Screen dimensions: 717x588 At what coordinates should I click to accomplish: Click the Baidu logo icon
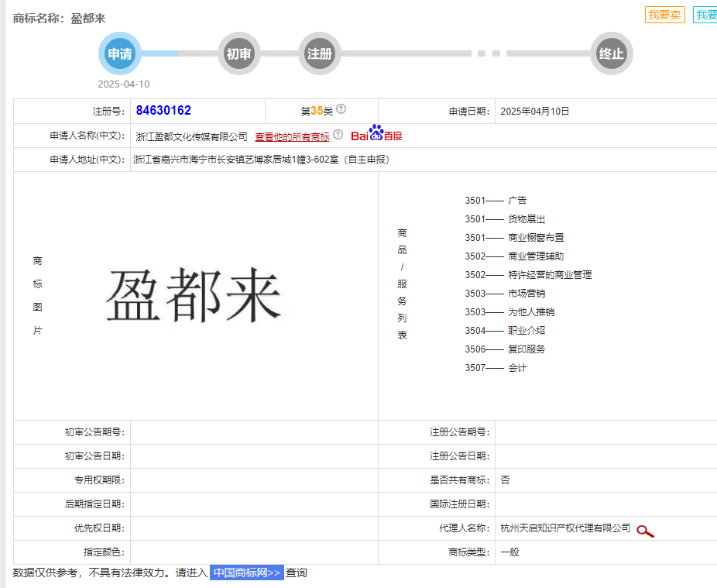(376, 133)
